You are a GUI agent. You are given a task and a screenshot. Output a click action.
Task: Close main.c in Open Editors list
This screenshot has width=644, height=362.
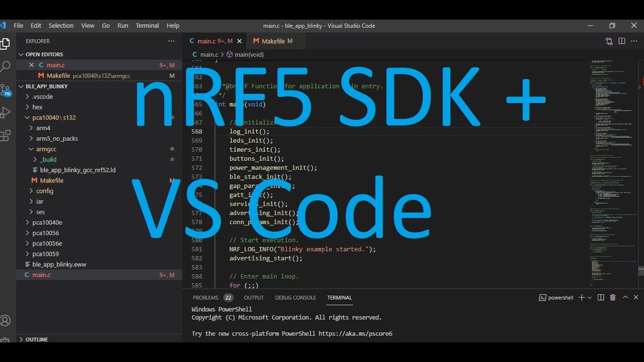tap(31, 65)
